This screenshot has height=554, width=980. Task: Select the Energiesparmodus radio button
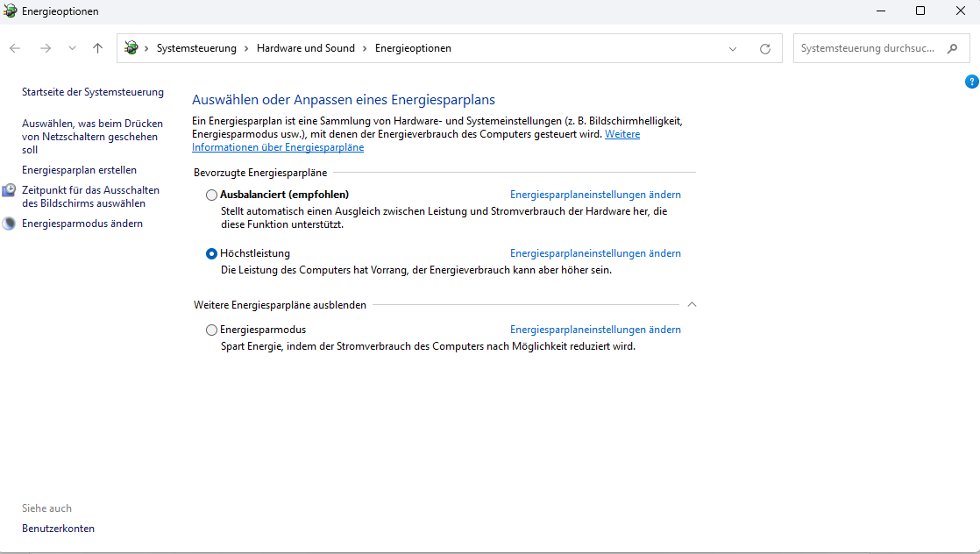212,330
